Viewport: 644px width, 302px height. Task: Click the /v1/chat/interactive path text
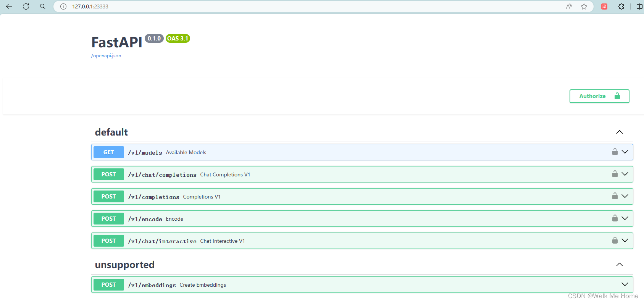(x=162, y=241)
